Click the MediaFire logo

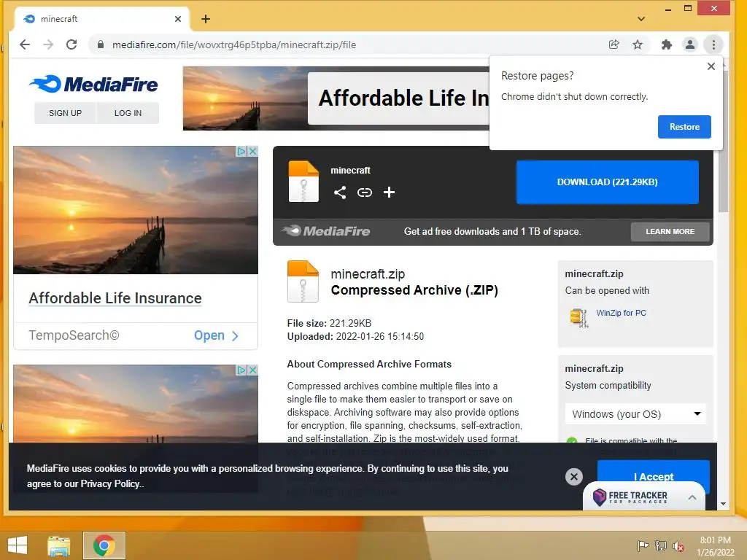93,85
